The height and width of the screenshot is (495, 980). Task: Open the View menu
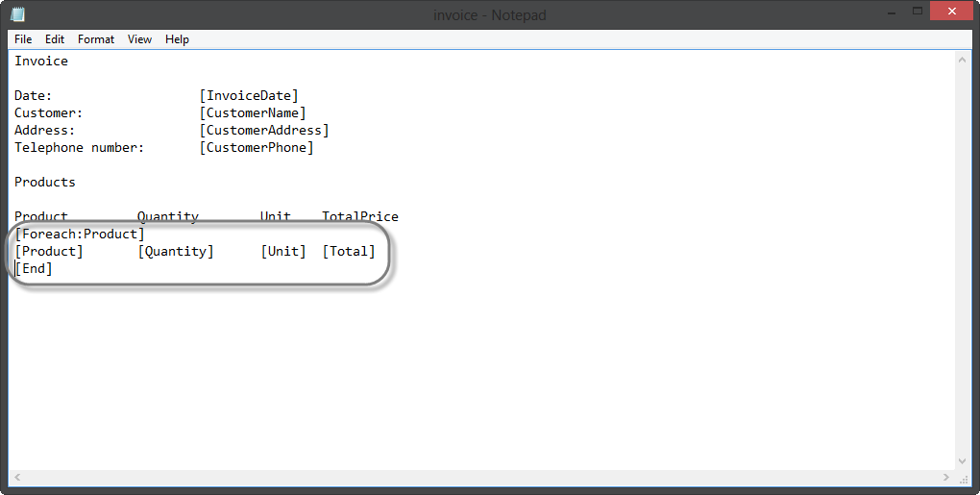click(139, 39)
